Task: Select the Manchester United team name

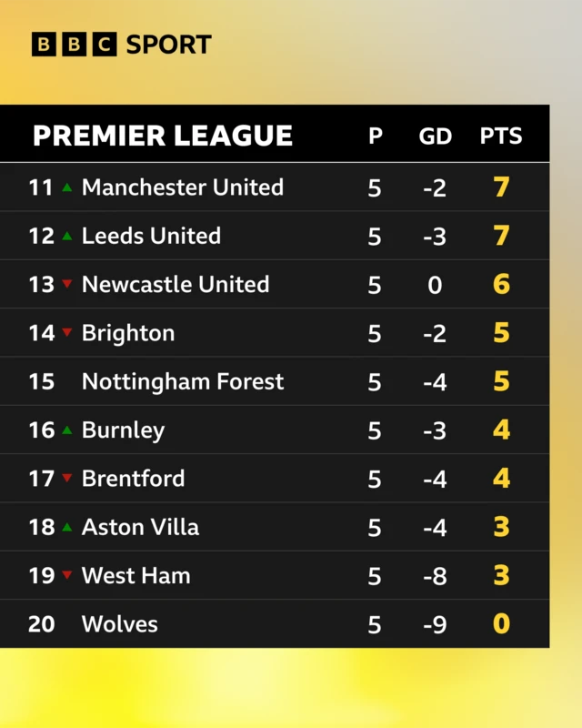Action: coord(182,187)
